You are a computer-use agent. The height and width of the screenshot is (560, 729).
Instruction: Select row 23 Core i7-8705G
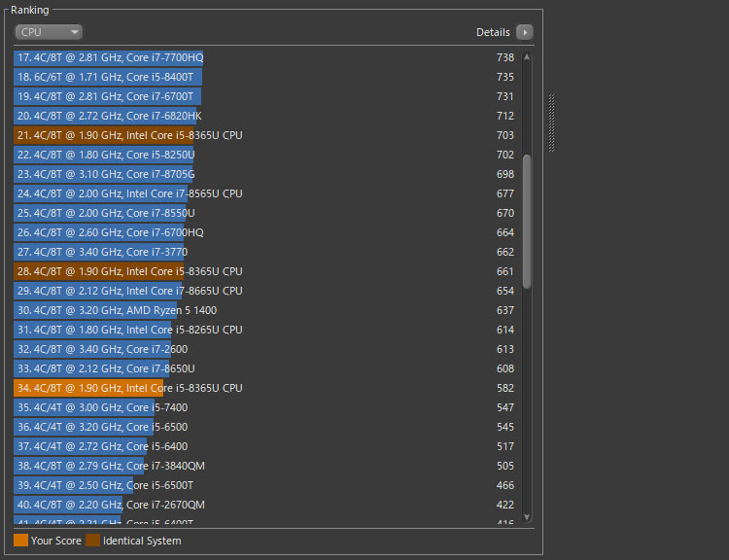(266, 174)
